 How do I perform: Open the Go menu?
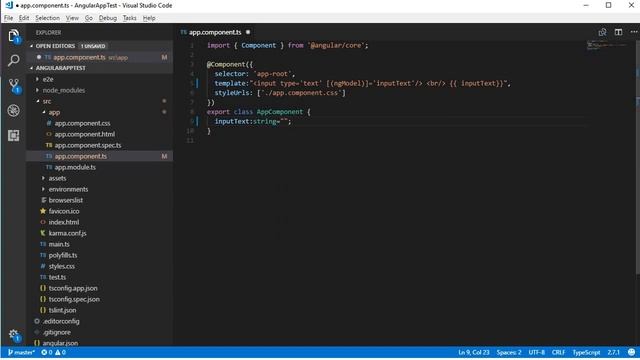[89, 18]
